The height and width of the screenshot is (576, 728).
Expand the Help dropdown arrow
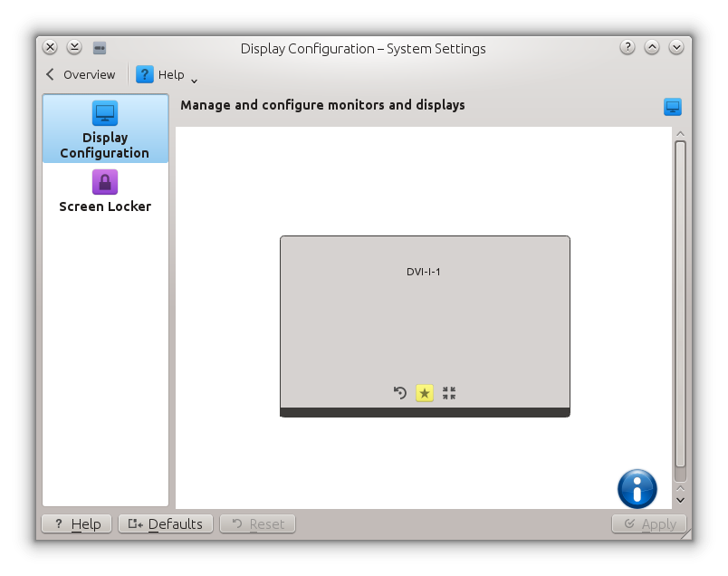pyautogui.click(x=194, y=80)
